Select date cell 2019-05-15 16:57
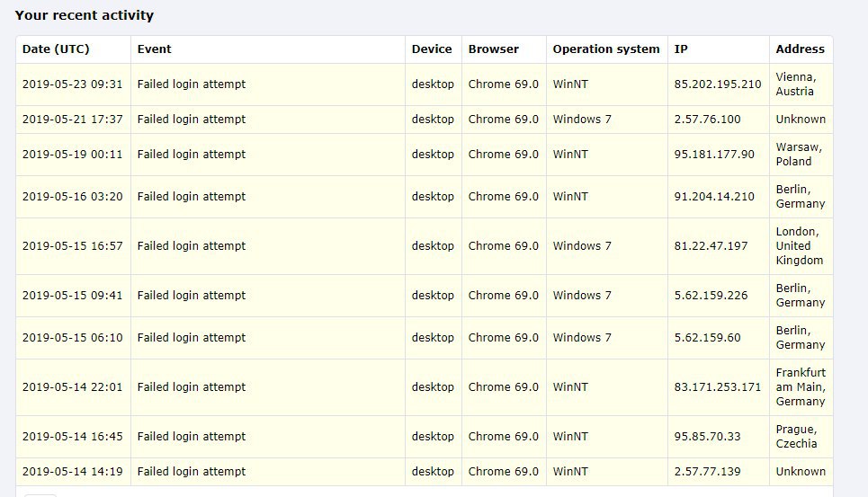 coord(73,246)
